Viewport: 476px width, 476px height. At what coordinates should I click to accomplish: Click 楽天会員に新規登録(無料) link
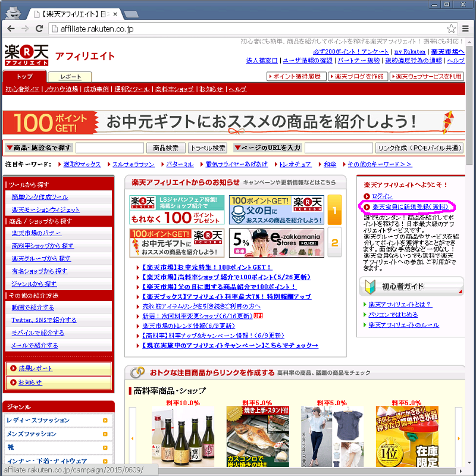(x=410, y=207)
